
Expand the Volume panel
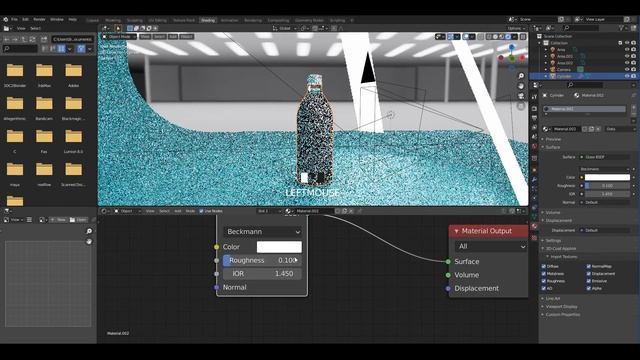click(x=553, y=212)
